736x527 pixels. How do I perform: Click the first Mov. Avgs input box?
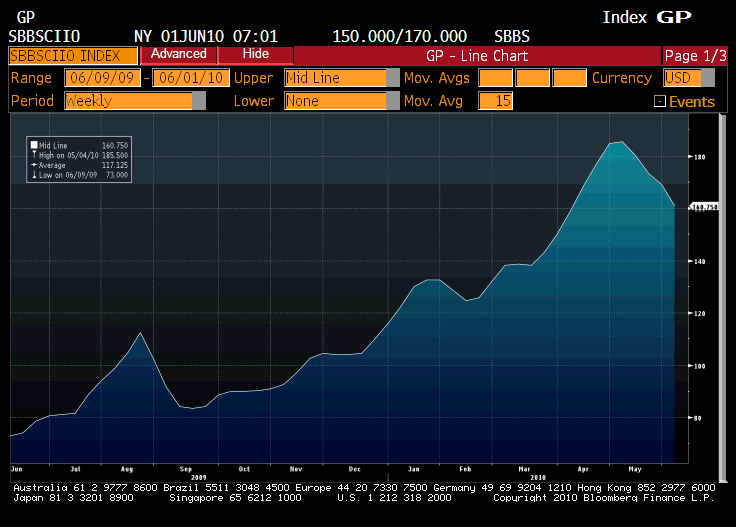495,78
